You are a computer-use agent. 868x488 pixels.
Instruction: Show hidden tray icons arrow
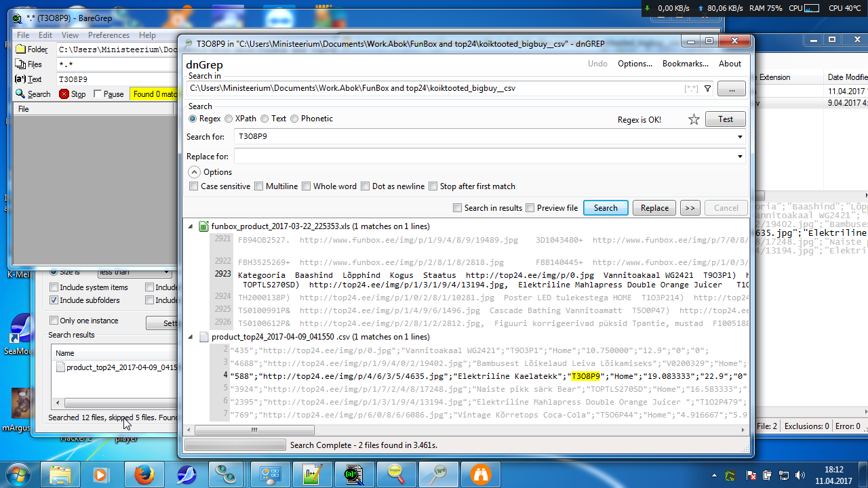coord(715,475)
